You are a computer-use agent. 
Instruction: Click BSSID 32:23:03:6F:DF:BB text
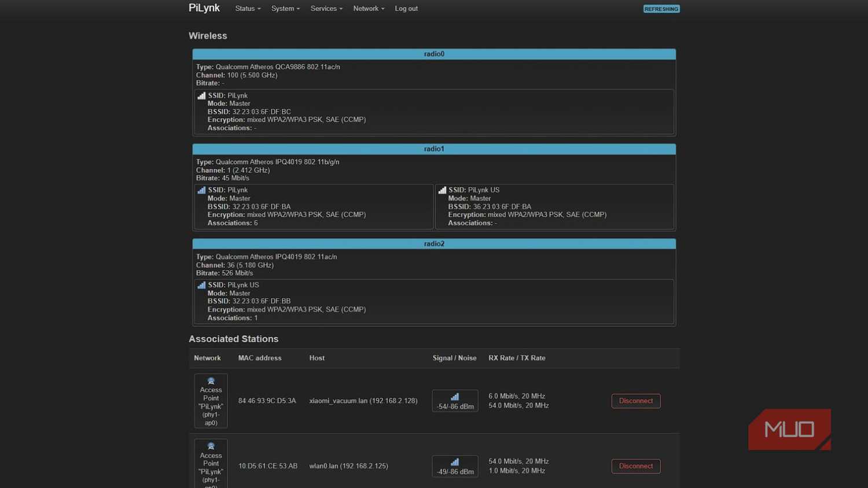(x=249, y=301)
